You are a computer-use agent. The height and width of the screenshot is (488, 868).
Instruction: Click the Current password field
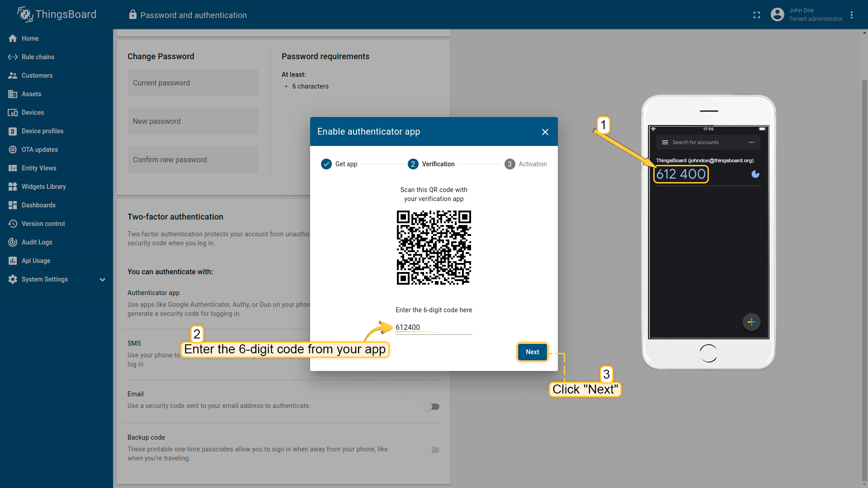[x=193, y=83]
